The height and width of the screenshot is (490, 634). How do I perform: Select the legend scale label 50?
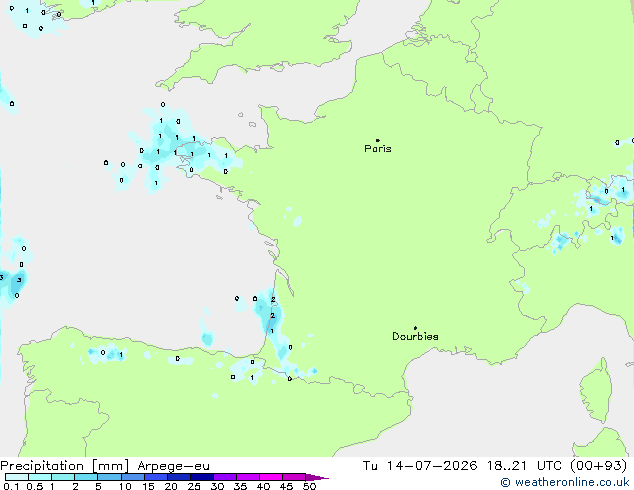coord(309,486)
